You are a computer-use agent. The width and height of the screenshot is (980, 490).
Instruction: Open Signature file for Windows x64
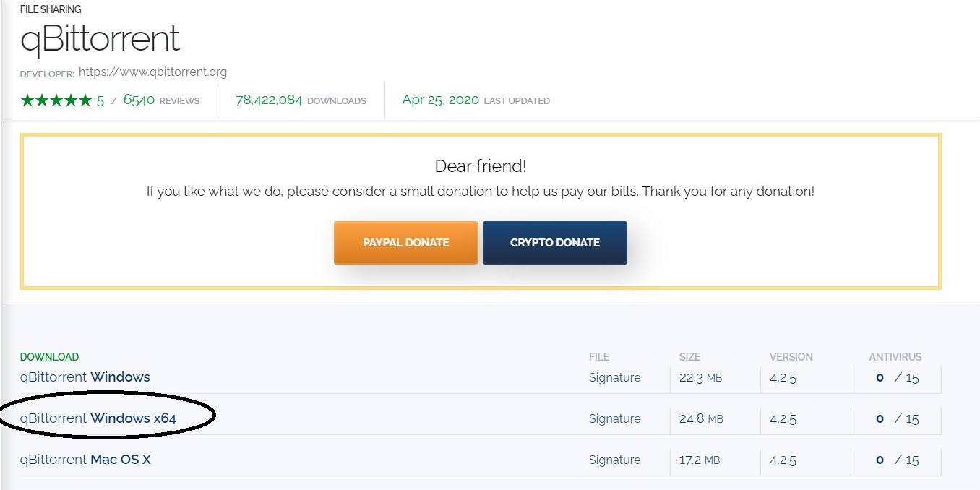614,418
